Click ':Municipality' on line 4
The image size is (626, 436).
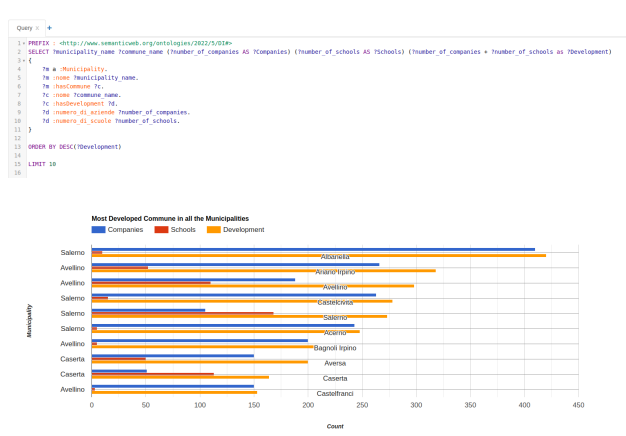pos(83,69)
